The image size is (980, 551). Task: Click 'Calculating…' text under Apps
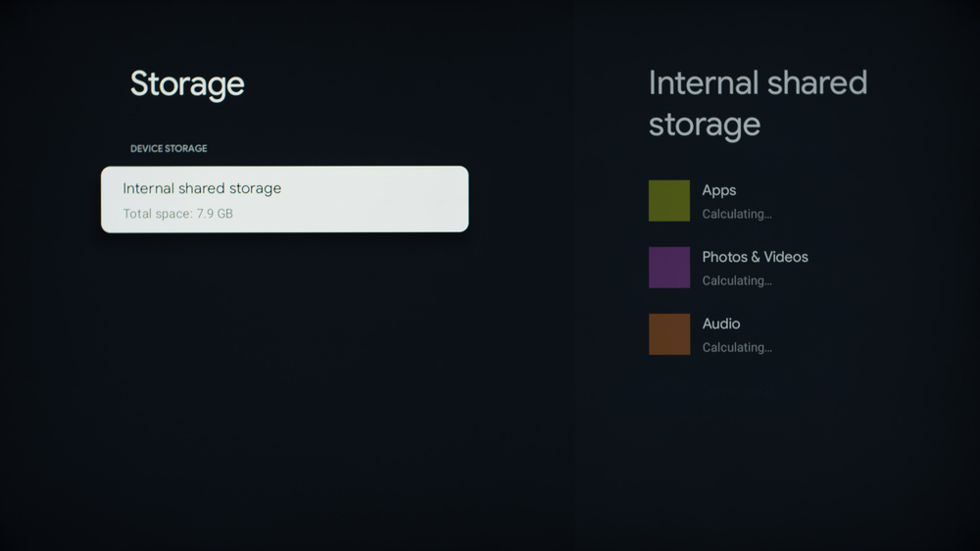click(x=737, y=214)
